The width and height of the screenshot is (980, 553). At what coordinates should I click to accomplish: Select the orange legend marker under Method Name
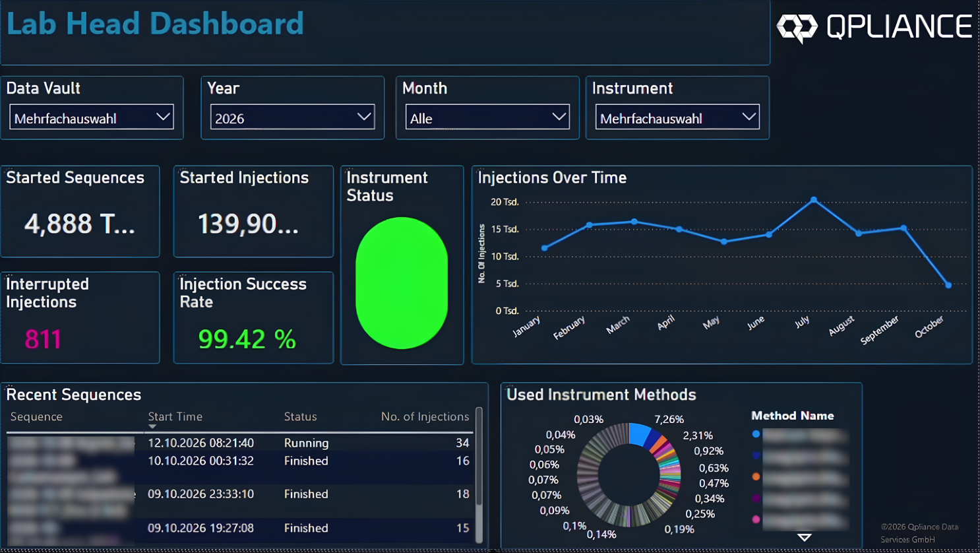[x=756, y=476]
